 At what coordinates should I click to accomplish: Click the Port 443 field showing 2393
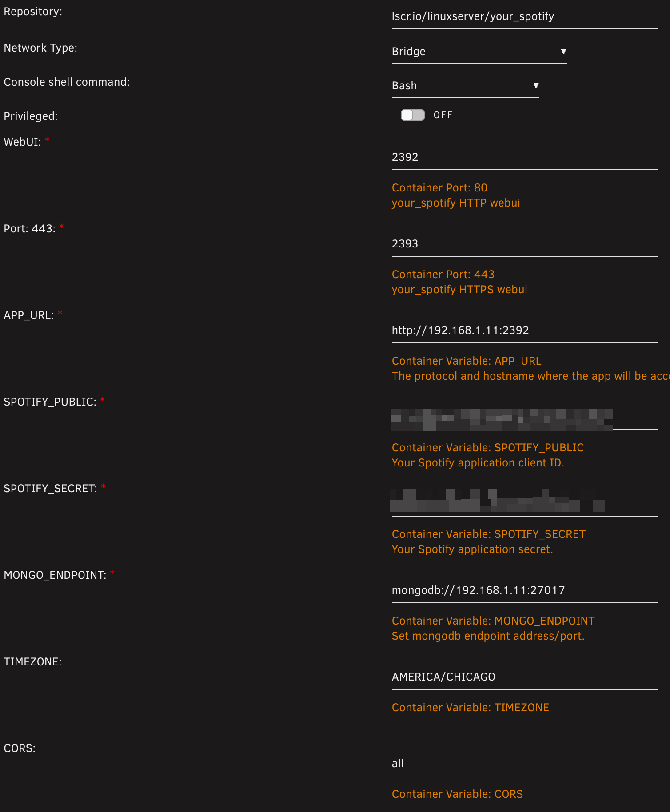(x=525, y=244)
